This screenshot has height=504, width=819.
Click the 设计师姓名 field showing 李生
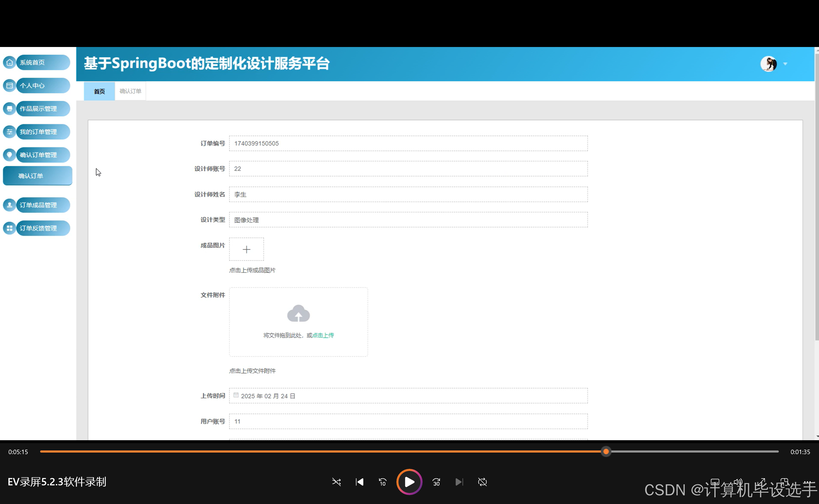point(408,194)
